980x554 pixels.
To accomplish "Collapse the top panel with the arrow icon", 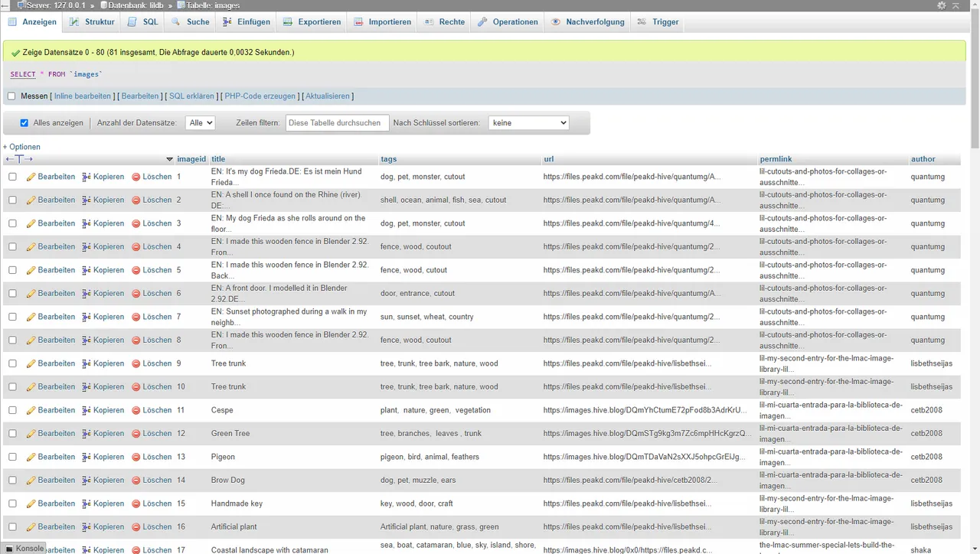I will (955, 5).
